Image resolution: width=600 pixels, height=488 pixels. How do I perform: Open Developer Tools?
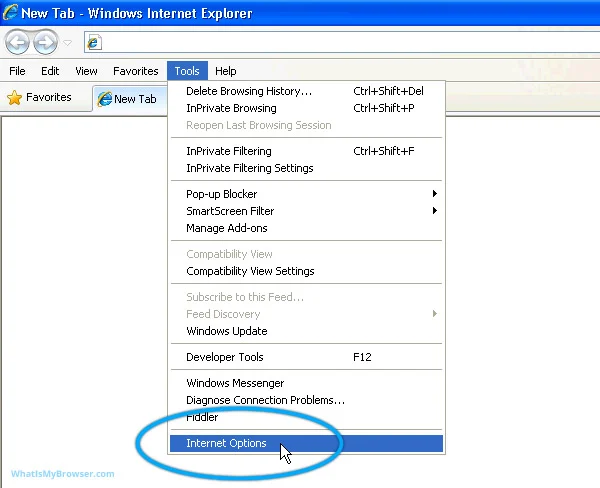(307, 357)
